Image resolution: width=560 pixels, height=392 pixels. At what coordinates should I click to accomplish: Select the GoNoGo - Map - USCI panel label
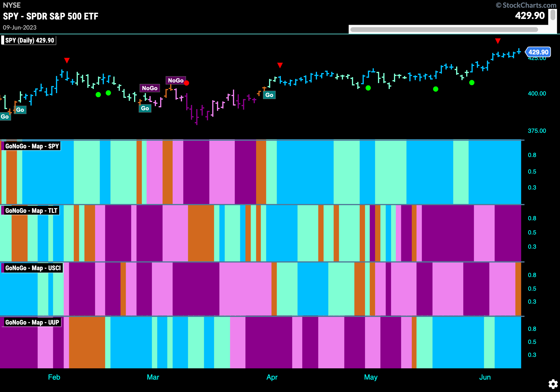click(x=32, y=268)
